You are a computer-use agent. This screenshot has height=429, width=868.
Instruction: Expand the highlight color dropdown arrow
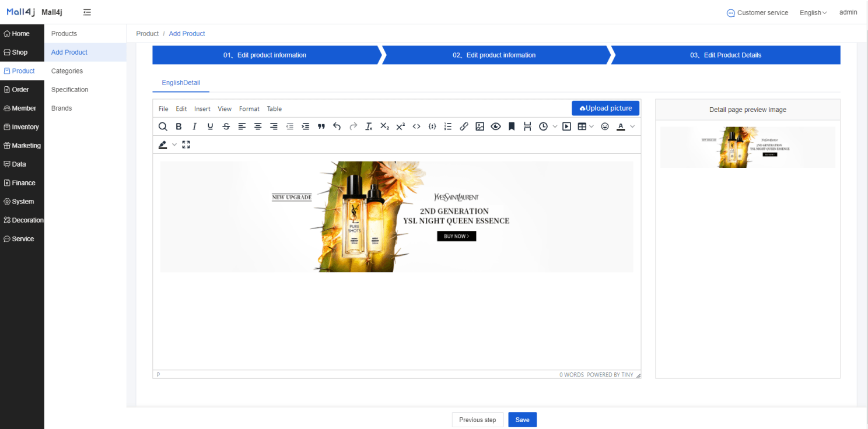(x=174, y=145)
